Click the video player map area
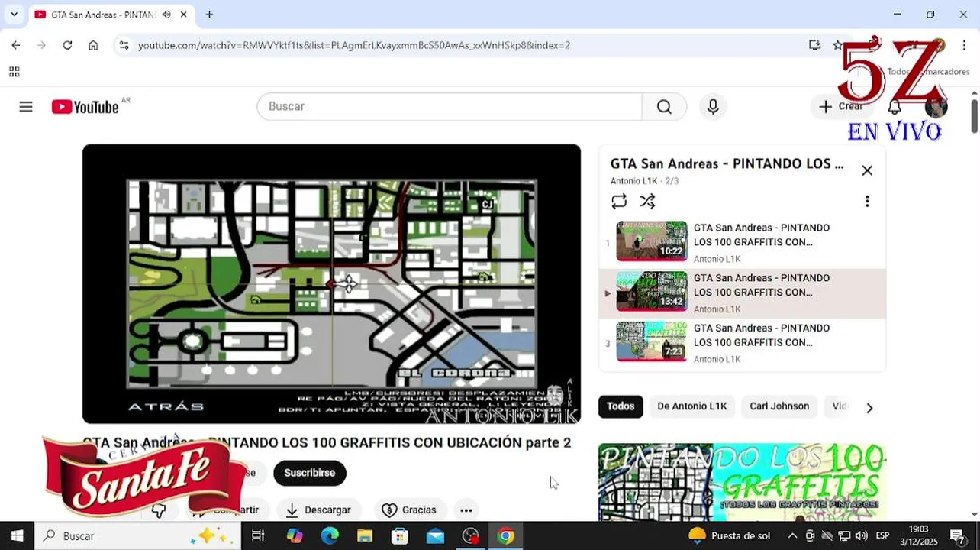The image size is (980, 550). point(332,284)
